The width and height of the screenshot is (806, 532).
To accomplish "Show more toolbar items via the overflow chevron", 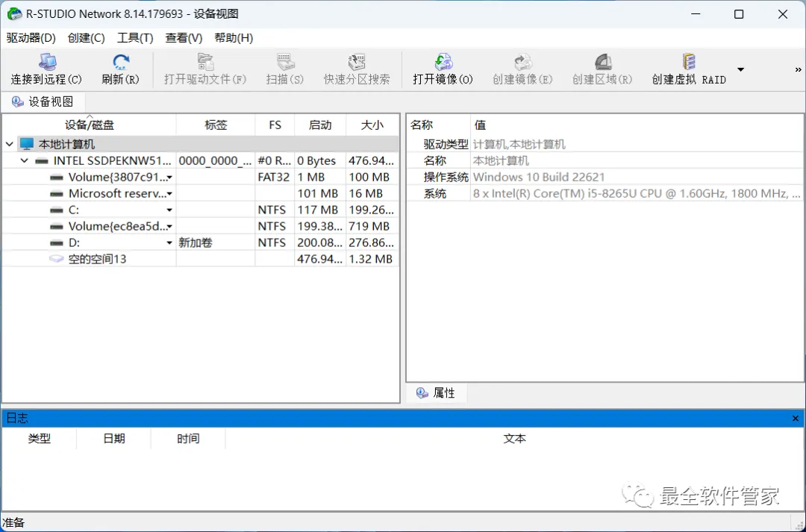I will tap(798, 69).
